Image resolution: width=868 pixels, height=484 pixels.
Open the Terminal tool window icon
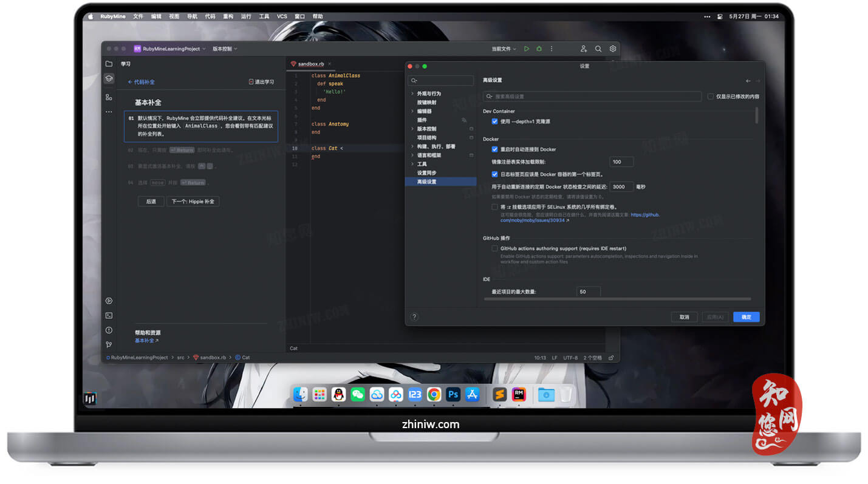tap(109, 315)
